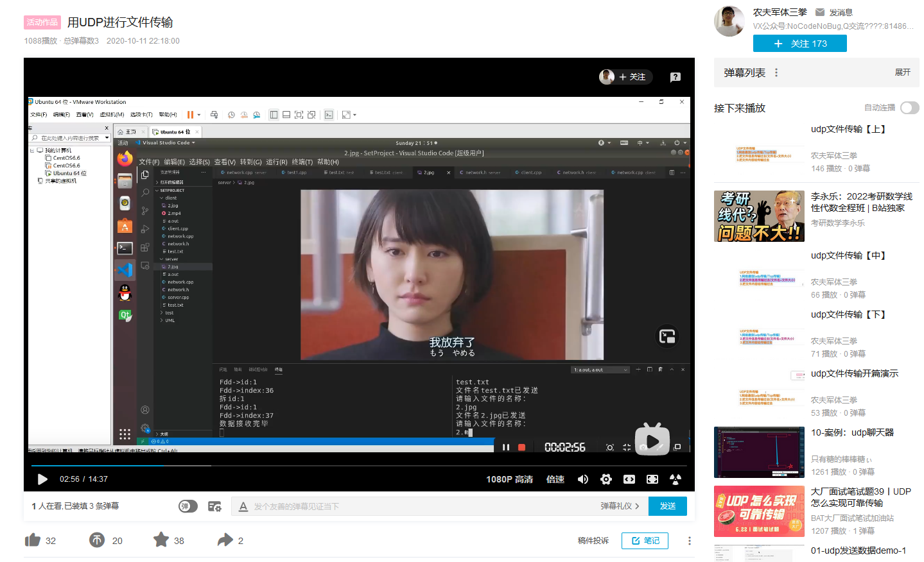Viewport: 924px width, 562px height.
Task: Open the 李永乐 2022考研数学线性代数 video title
Action: pyautogui.click(x=862, y=202)
